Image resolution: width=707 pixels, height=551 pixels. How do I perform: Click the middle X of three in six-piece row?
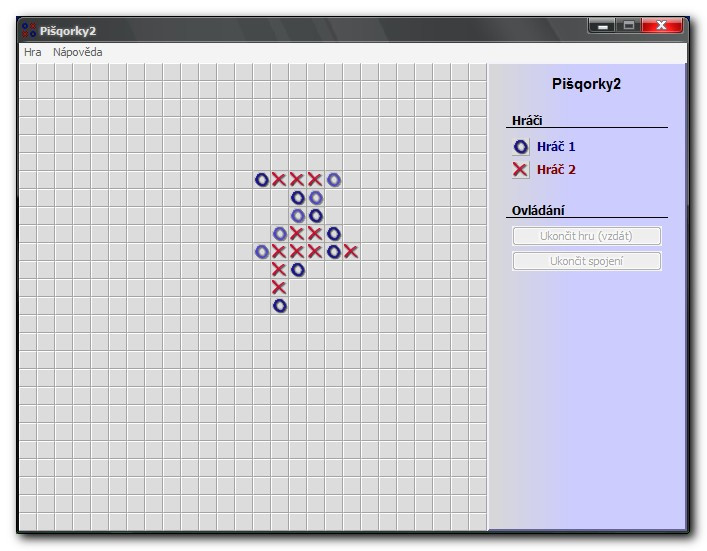(297, 252)
